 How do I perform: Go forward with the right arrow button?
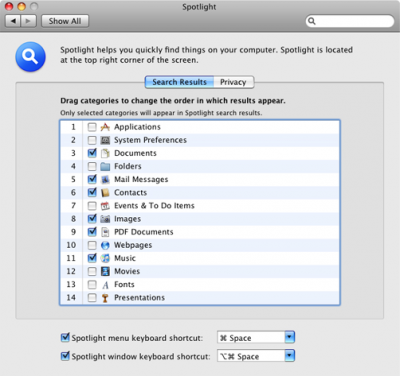(x=28, y=21)
